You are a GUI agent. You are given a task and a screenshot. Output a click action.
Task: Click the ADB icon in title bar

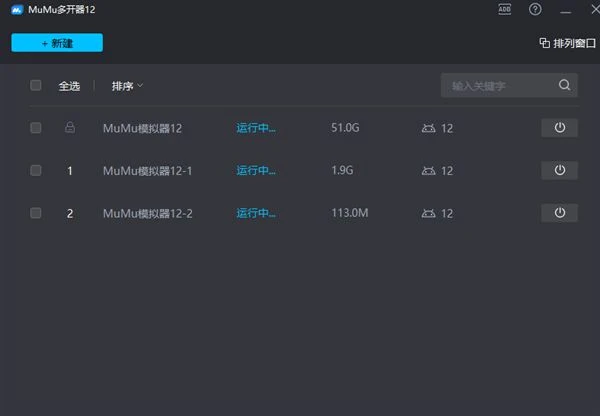(505, 9)
